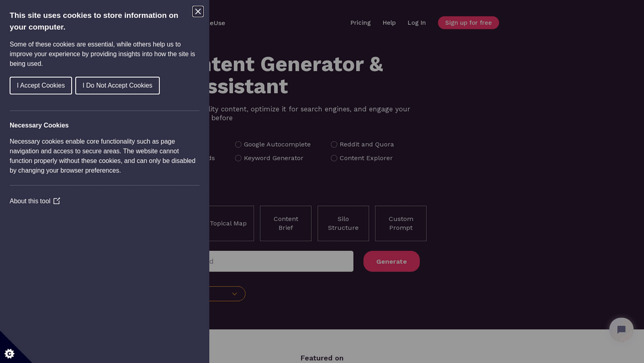Image resolution: width=644 pixels, height=363 pixels.
Task: Open the Pricing page
Action: point(360,23)
